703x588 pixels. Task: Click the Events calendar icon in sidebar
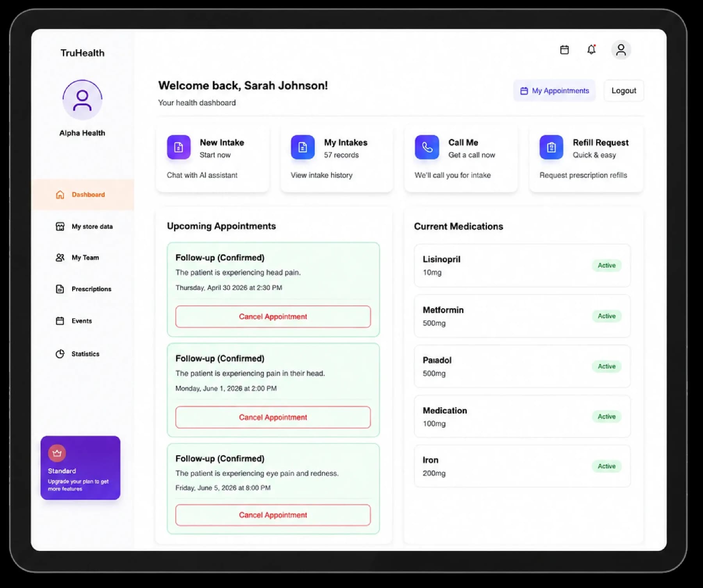[60, 321]
